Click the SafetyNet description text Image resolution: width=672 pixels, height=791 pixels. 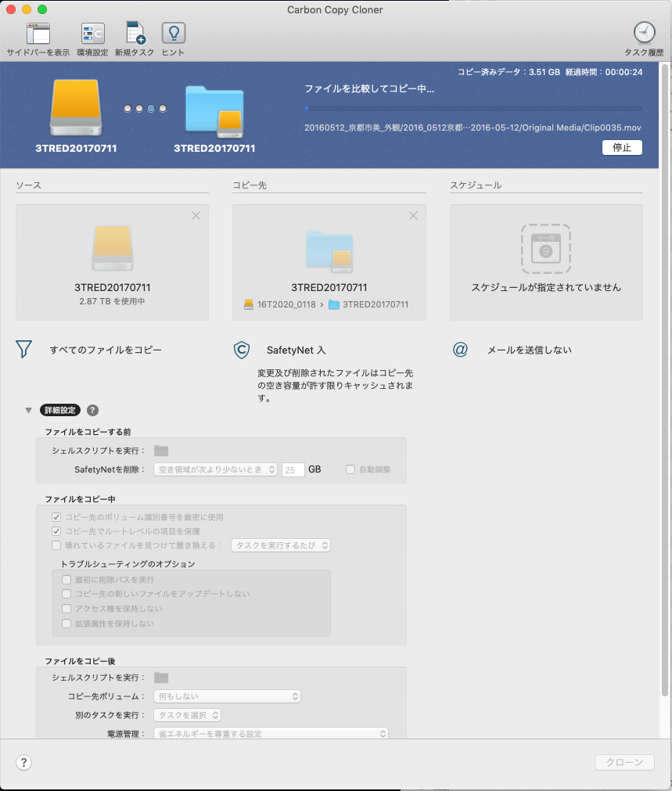335,386
